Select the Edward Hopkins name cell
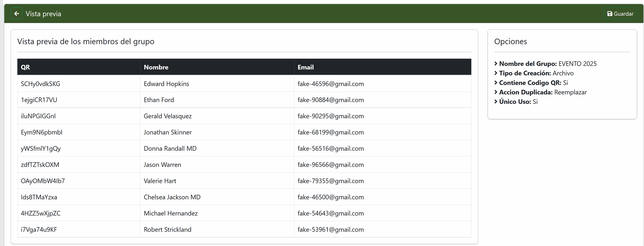Screen dimensions: 644x246 click(166, 84)
